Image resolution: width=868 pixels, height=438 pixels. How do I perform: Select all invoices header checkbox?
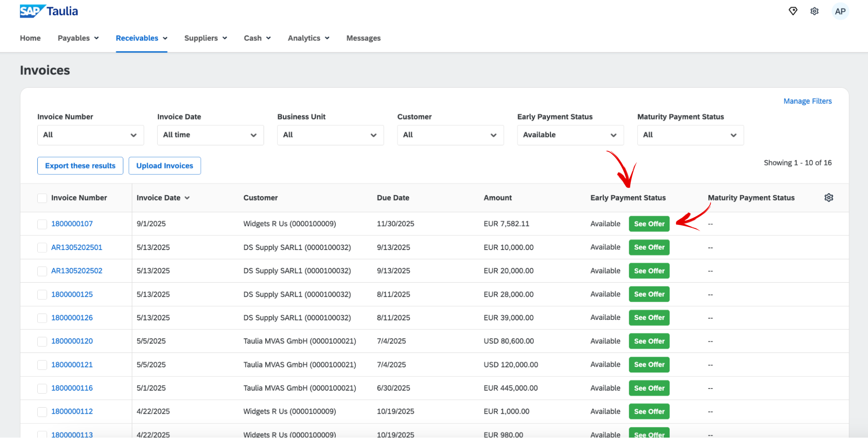click(x=42, y=198)
